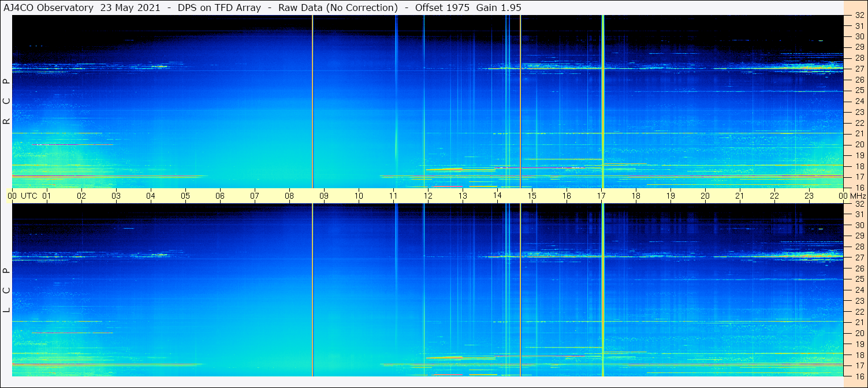The height and width of the screenshot is (388, 868).
Task: Click the '07' hour label on time axis
Action: (x=255, y=196)
